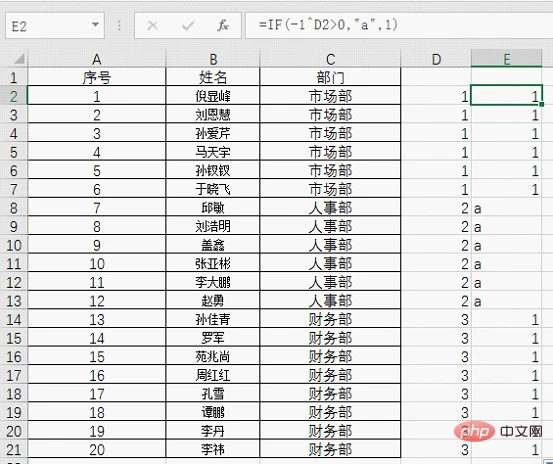The width and height of the screenshot is (553, 464).
Task: Select cell with name 周红红
Action: pos(213,375)
